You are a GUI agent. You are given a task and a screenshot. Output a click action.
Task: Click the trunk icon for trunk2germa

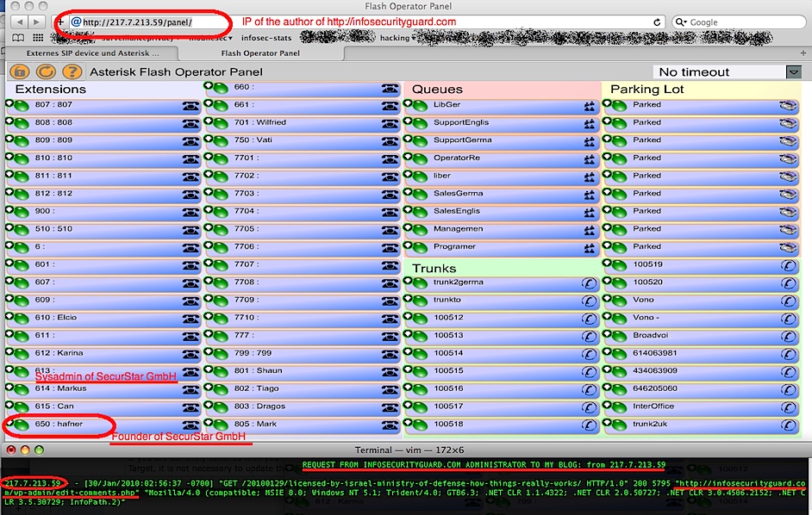[589, 283]
